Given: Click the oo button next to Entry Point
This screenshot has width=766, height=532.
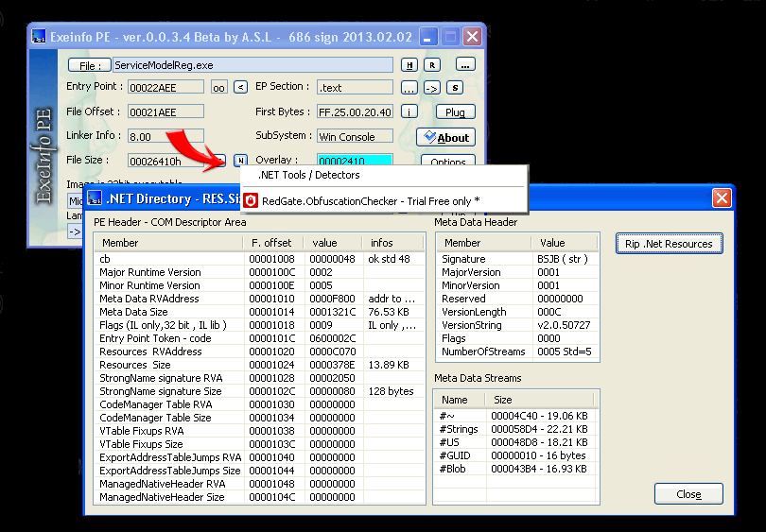Looking at the screenshot, I should pos(218,87).
